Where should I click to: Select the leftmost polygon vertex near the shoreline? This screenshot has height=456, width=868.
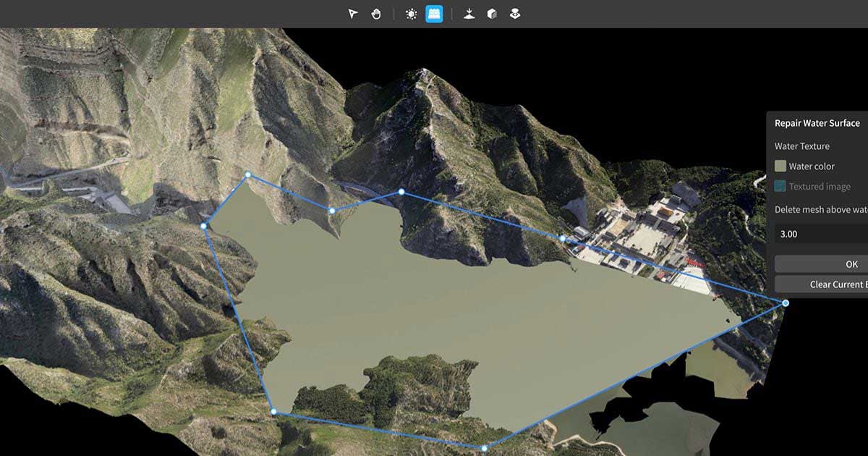pos(205,227)
